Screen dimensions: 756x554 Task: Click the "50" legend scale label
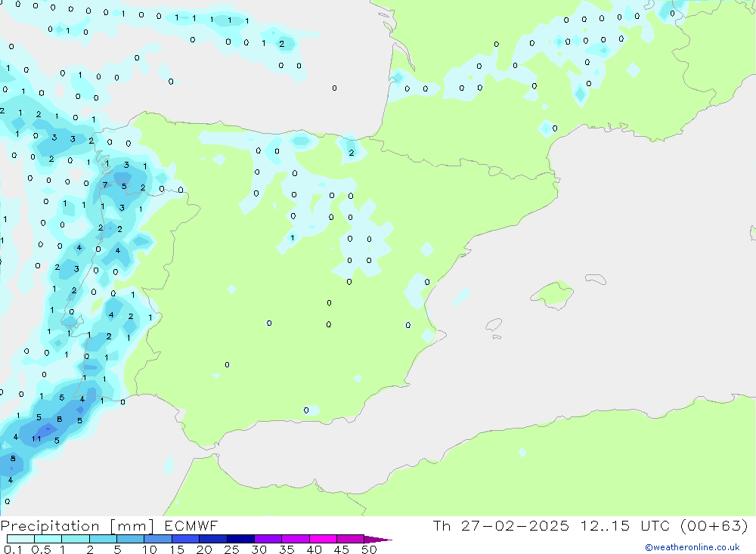pos(369,549)
